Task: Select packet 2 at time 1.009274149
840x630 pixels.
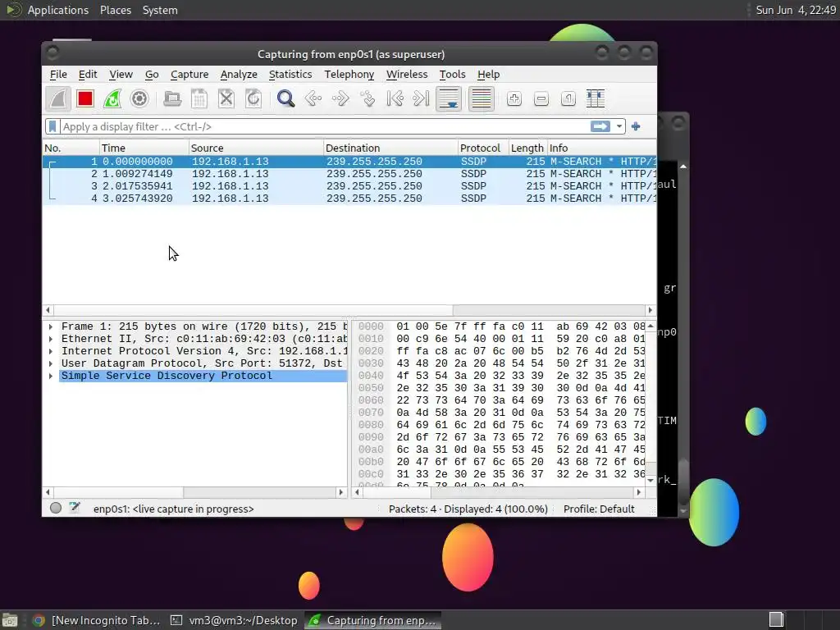Action: [349, 174]
